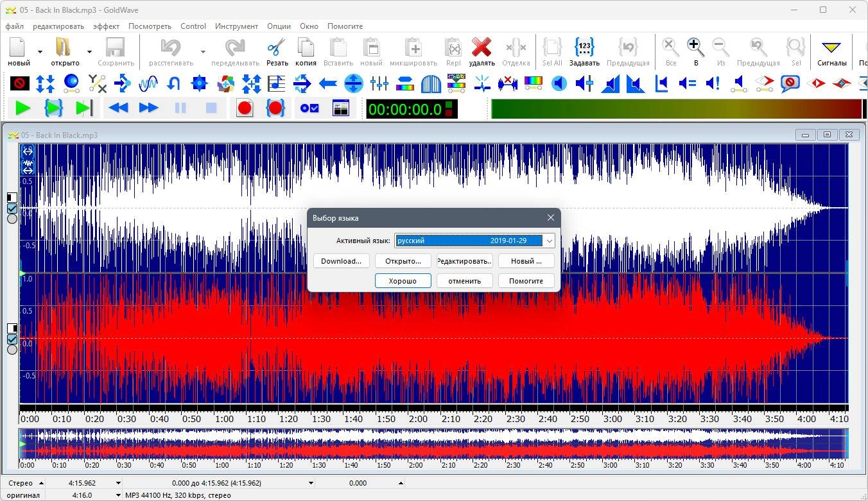The image size is (868, 501).
Task: Open dropdown beside 4:16.0 status value
Action: tap(118, 495)
